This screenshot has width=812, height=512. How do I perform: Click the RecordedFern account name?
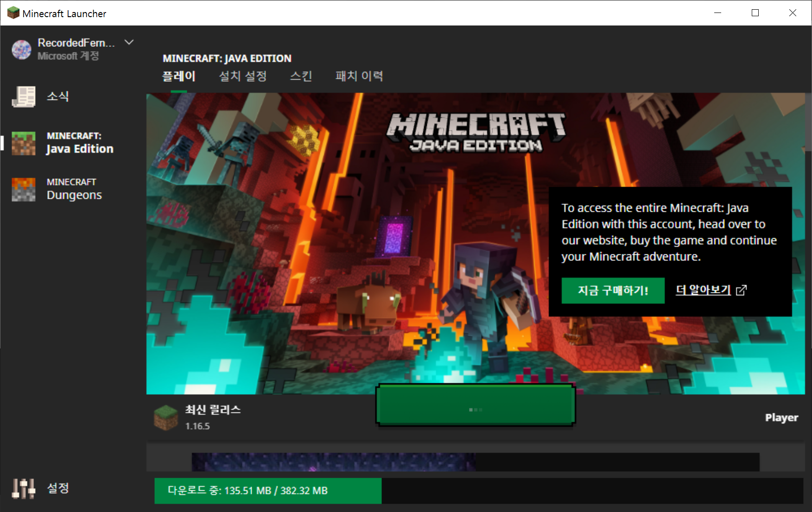click(76, 43)
